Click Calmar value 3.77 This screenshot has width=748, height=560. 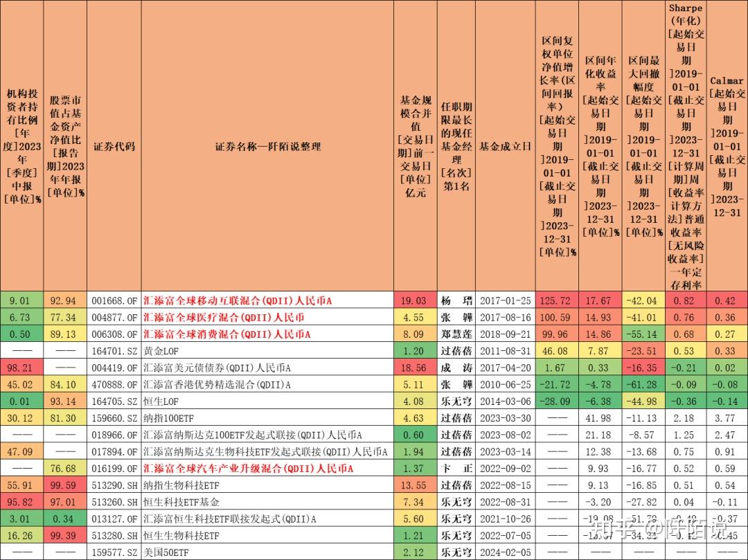click(726, 418)
